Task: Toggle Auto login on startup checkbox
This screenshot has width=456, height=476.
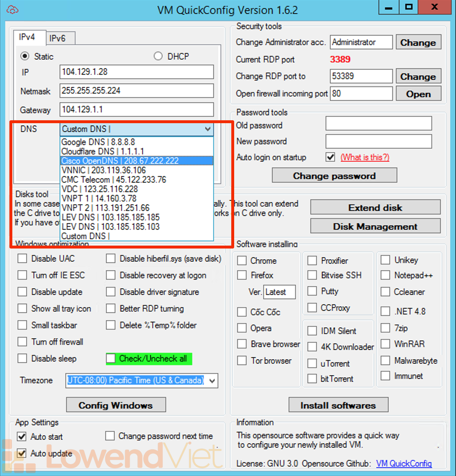Action: tap(330, 157)
